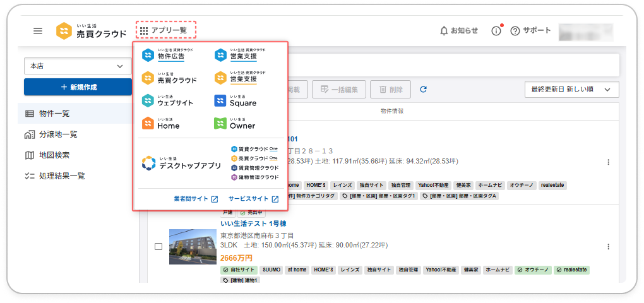The width and height of the screenshot is (644, 303).
Task: Select 物件一覧 in sidebar
Action: coord(75,114)
